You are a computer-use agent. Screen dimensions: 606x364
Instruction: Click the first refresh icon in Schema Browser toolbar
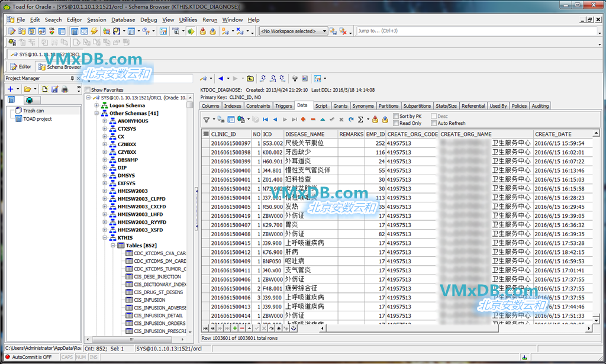(263, 79)
